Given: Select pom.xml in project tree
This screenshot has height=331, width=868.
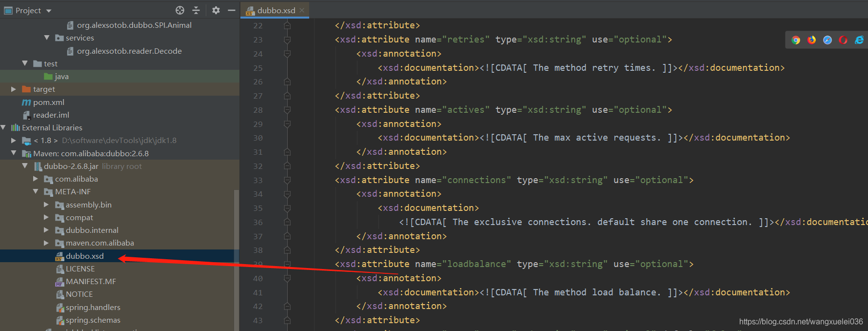Looking at the screenshot, I should 48,103.
